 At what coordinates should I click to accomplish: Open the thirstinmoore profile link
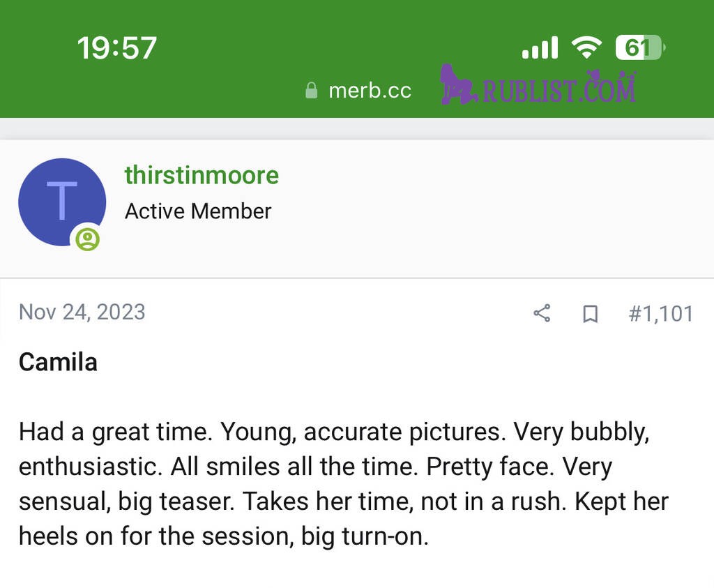coord(202,174)
